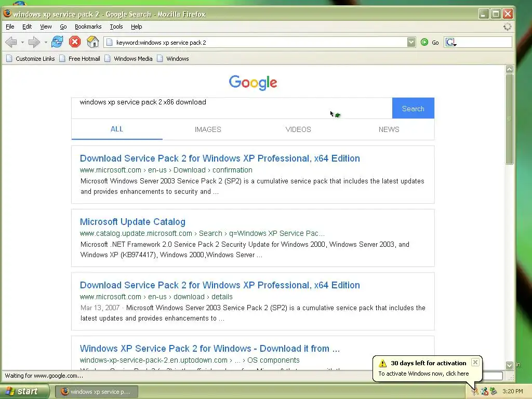Click the Forward navigation arrow

click(34, 42)
